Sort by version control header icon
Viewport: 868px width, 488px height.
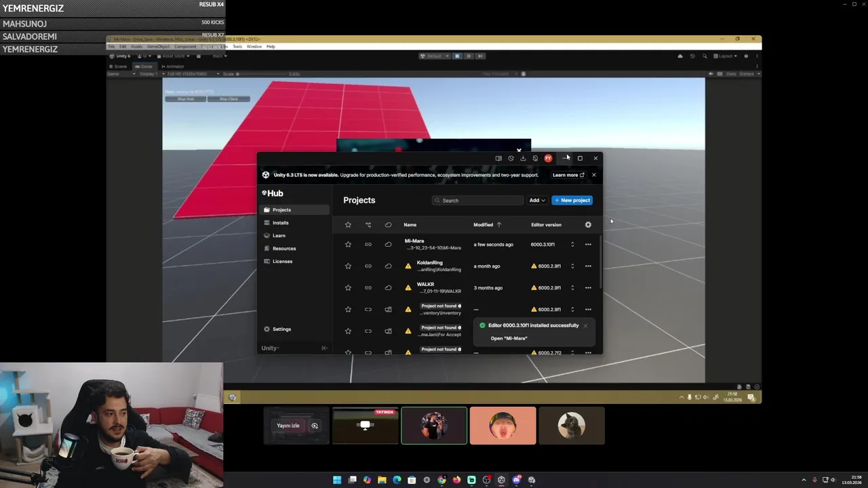click(368, 225)
